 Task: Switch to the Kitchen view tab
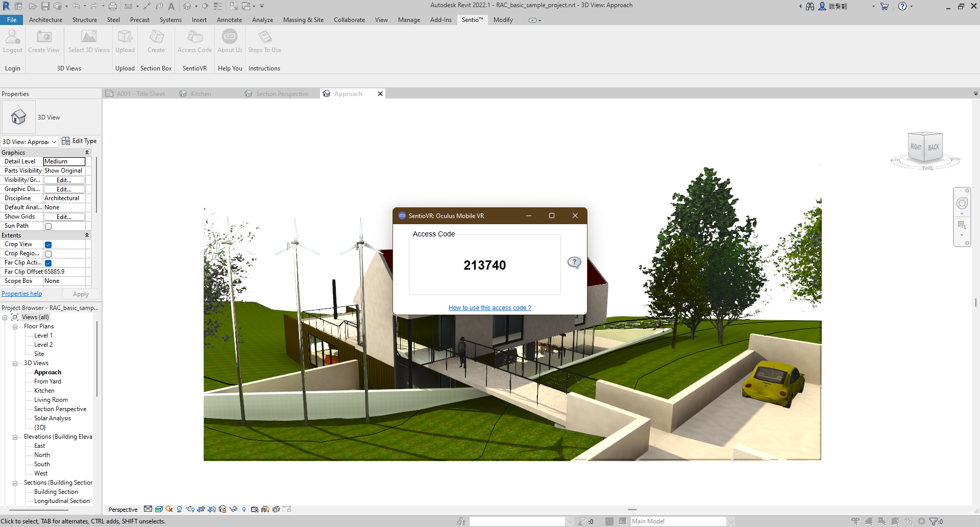[201, 94]
